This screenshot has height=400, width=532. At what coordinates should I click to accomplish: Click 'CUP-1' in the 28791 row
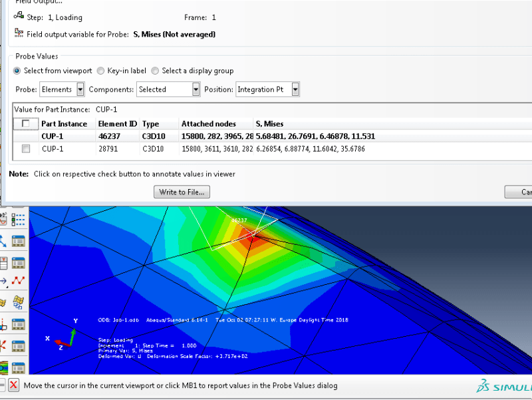pyautogui.click(x=53, y=148)
